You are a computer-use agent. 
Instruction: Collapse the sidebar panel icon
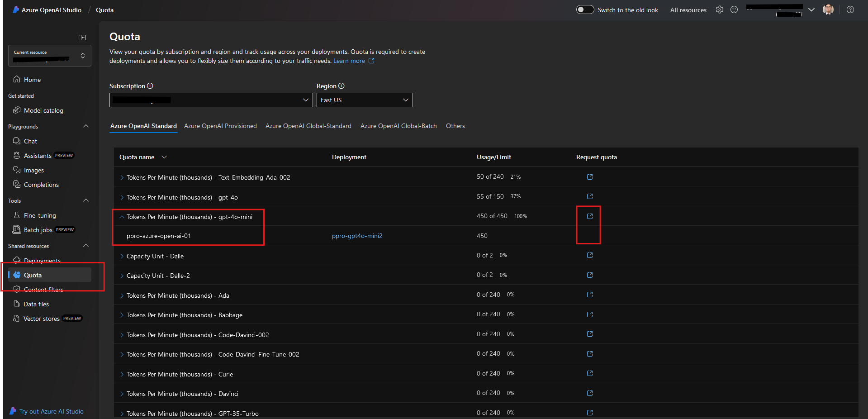pos(82,38)
